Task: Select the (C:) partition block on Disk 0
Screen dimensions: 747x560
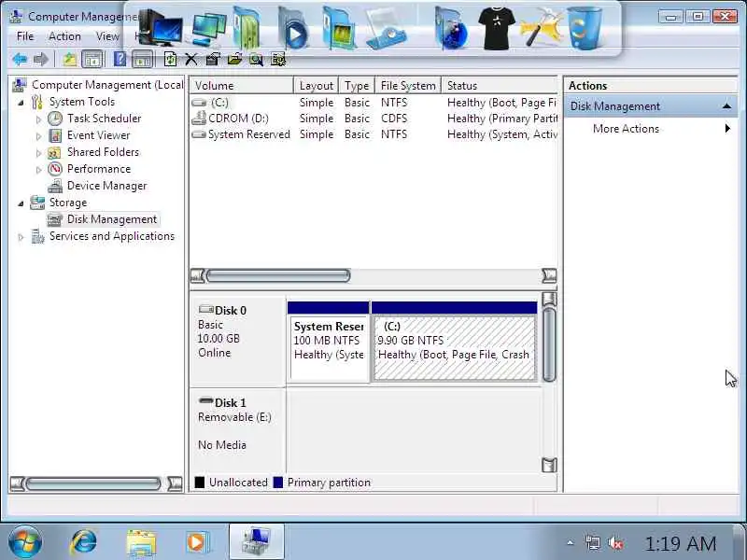Action: (454, 342)
